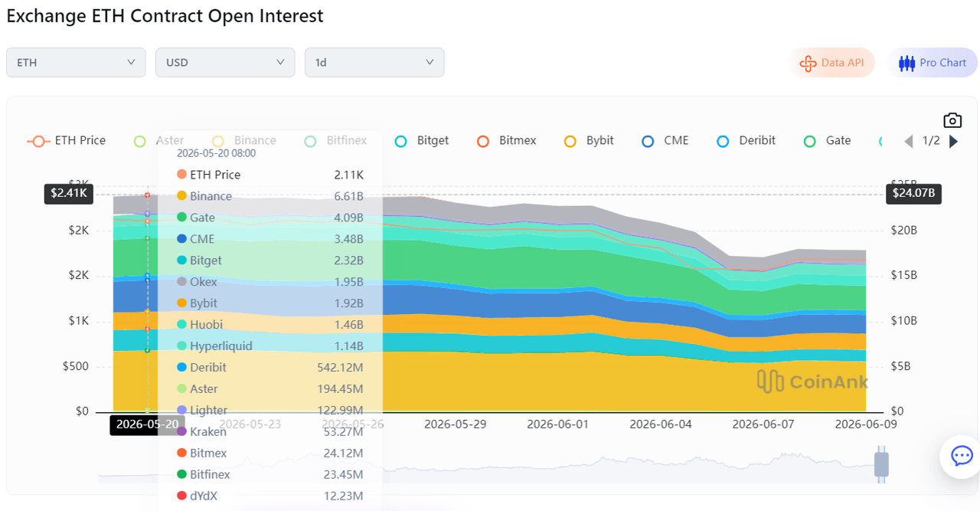Save chart image with camera icon
Screen dimensions: 980x511
952,120
